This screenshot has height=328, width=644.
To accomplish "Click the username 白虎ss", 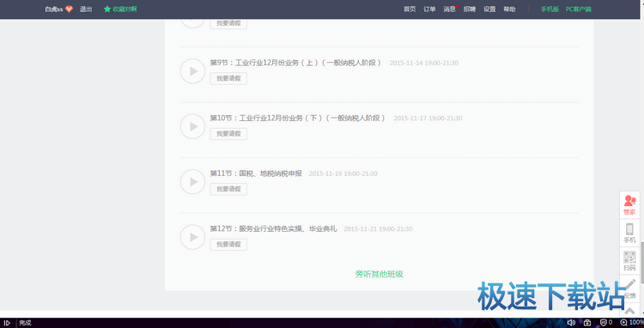I will tap(54, 9).
